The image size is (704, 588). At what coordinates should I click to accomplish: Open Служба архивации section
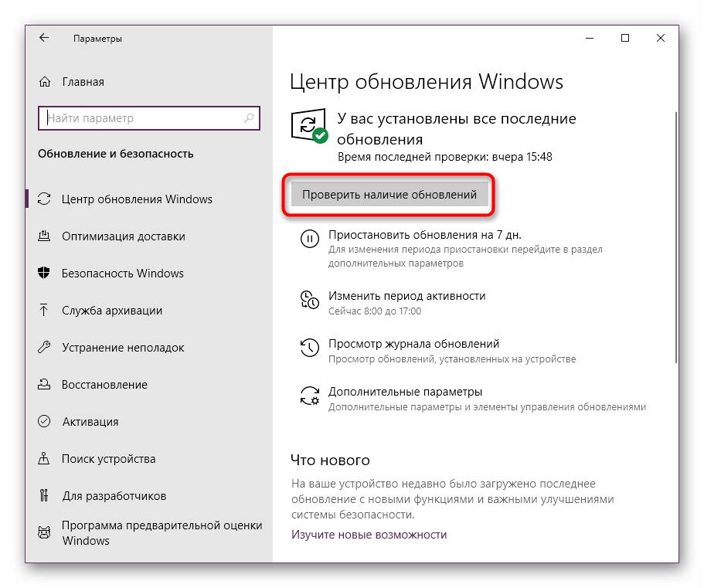[x=112, y=310]
